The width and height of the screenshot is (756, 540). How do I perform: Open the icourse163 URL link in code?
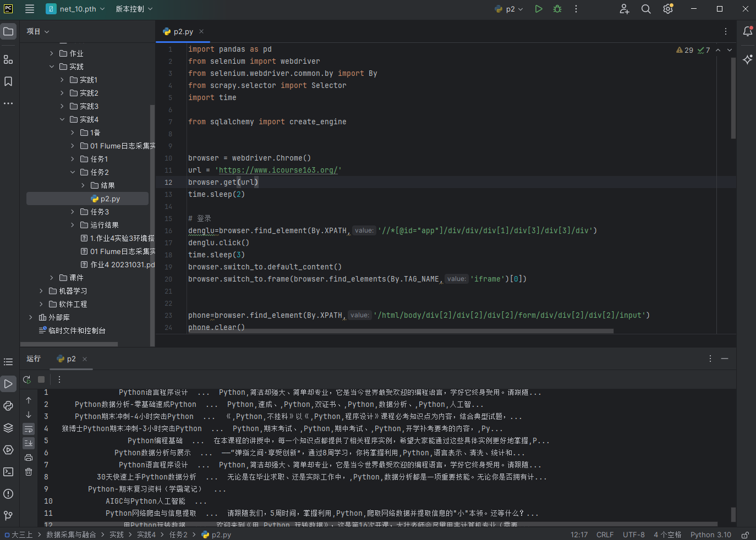278,170
